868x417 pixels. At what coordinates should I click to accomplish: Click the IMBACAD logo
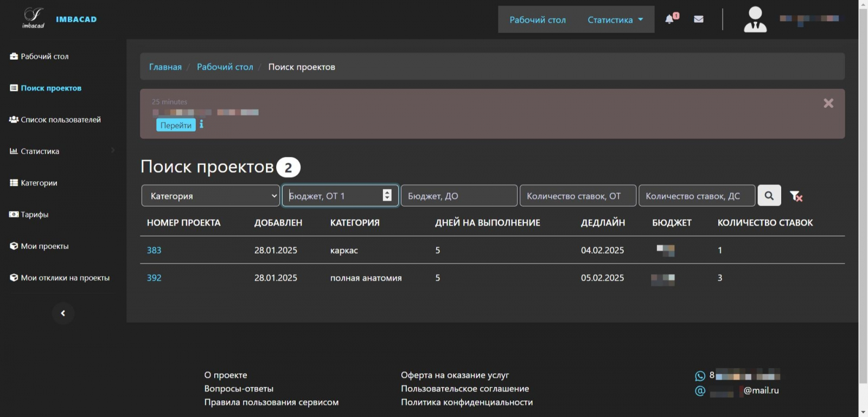34,18
